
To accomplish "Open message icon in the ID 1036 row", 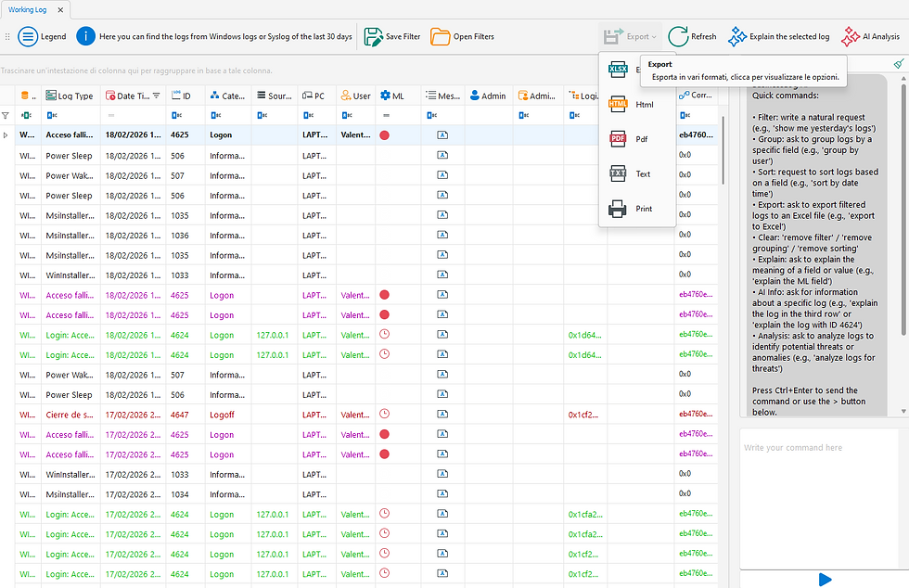I will pyautogui.click(x=442, y=235).
